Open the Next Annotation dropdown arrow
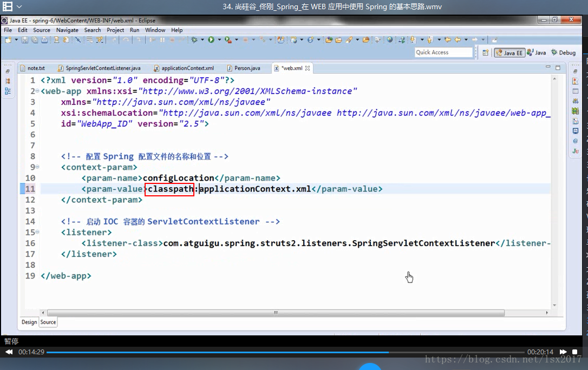This screenshot has height=370, width=588. 422,39
